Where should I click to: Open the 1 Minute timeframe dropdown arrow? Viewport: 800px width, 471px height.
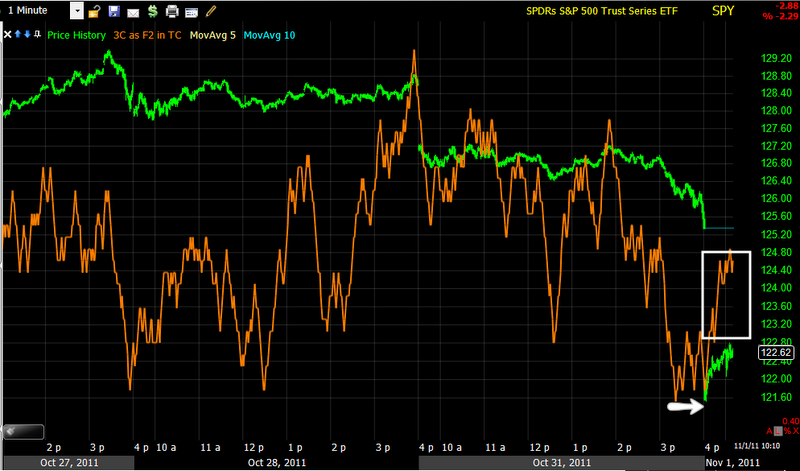(77, 11)
